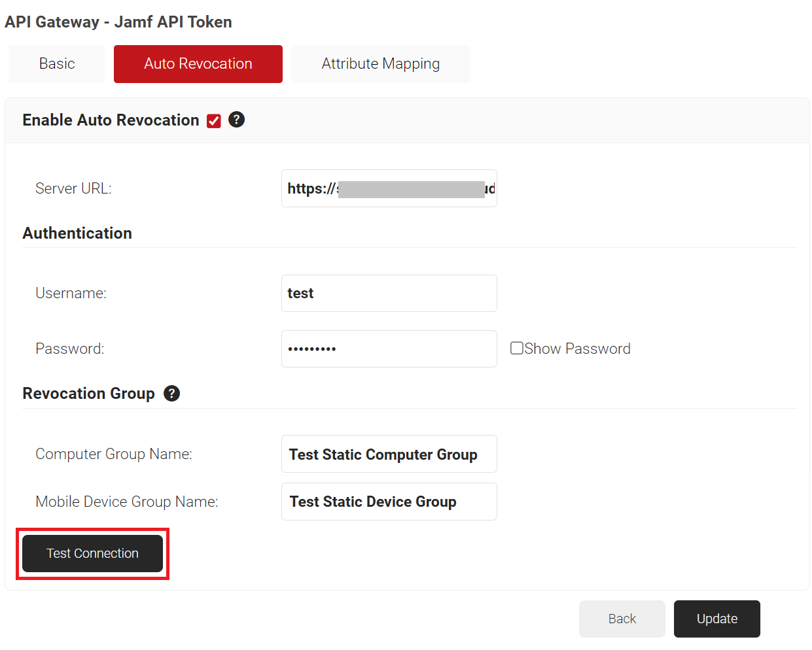812x650 pixels.
Task: Click into the Username field
Action: (x=389, y=293)
